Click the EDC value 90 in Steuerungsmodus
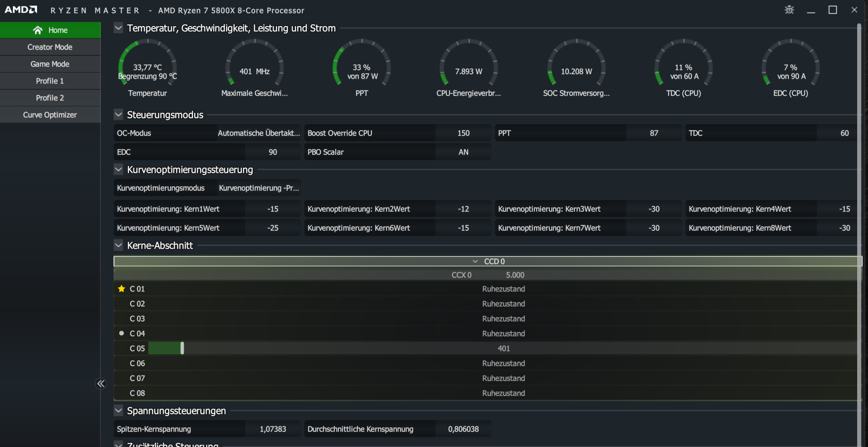This screenshot has width=868, height=447. 273,152
